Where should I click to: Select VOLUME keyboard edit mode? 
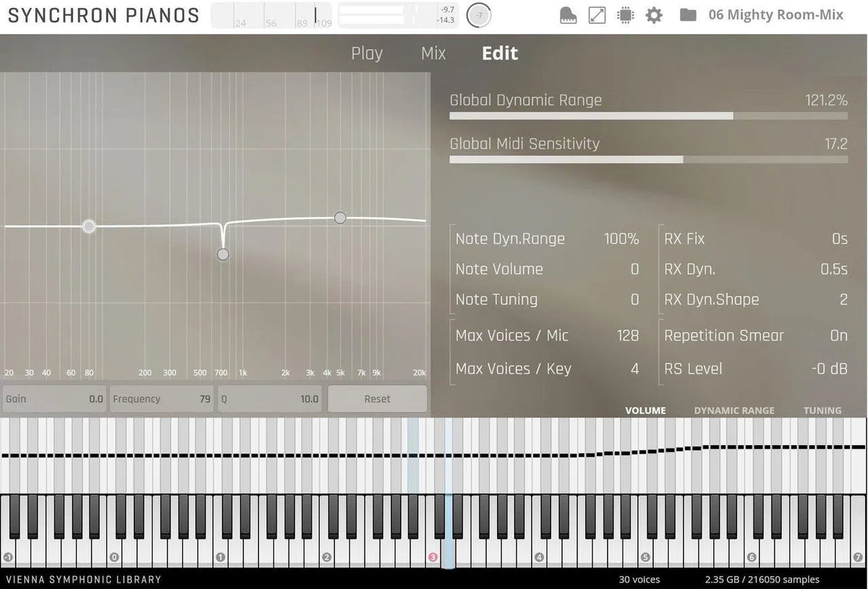click(645, 410)
